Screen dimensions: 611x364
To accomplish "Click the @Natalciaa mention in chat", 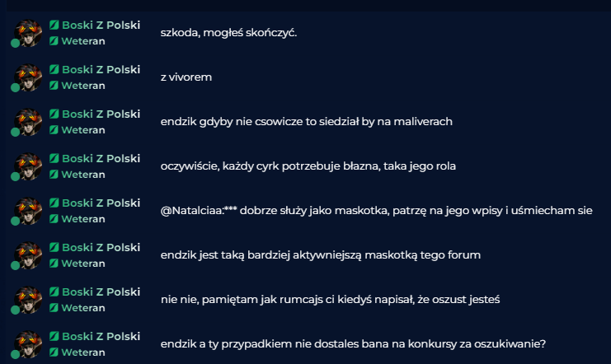I will click(x=192, y=211).
